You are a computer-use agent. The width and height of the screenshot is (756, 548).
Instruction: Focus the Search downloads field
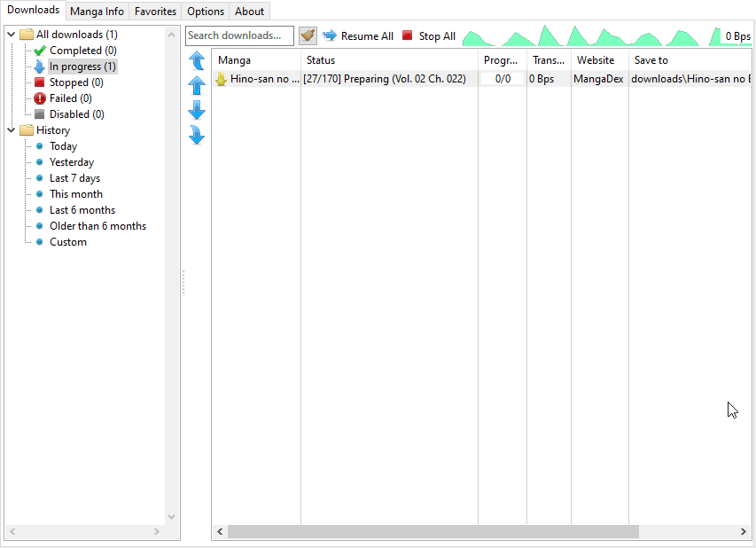pyautogui.click(x=239, y=35)
